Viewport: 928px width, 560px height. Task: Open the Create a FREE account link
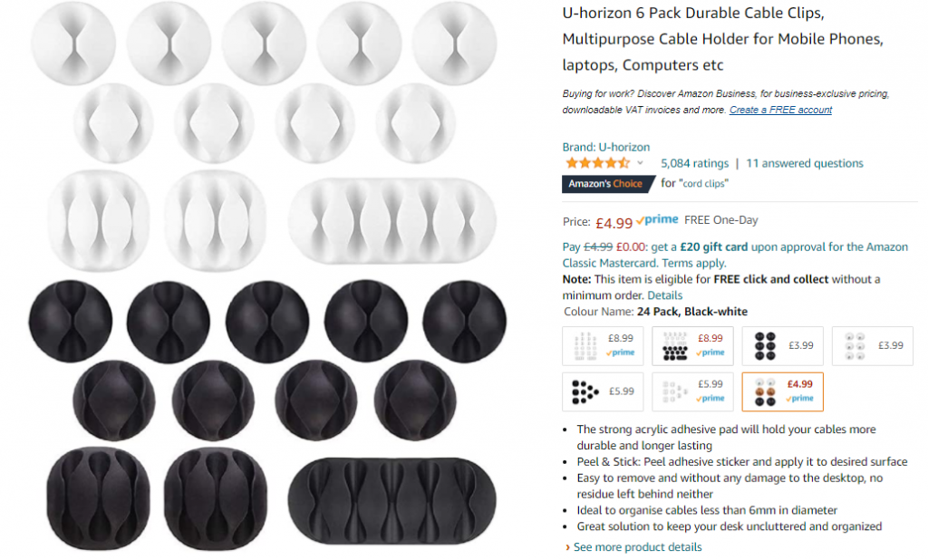point(780,110)
